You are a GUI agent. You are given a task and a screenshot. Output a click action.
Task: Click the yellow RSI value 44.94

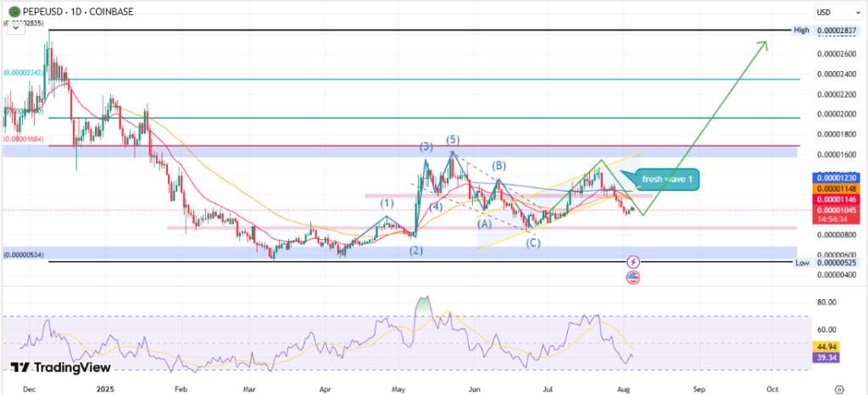point(826,347)
